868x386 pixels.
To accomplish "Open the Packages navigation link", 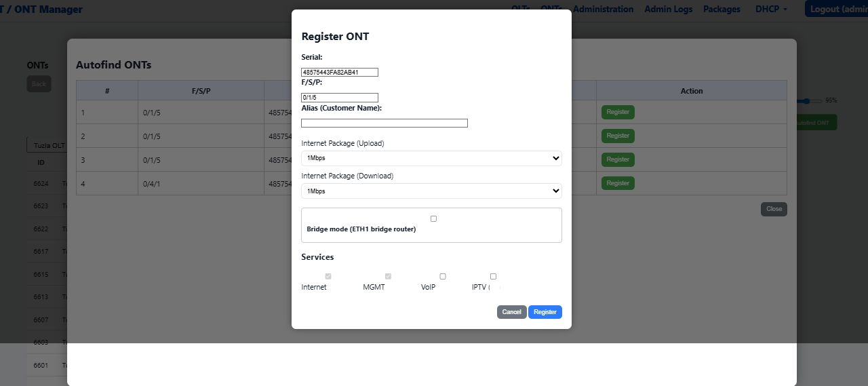I will 722,9.
